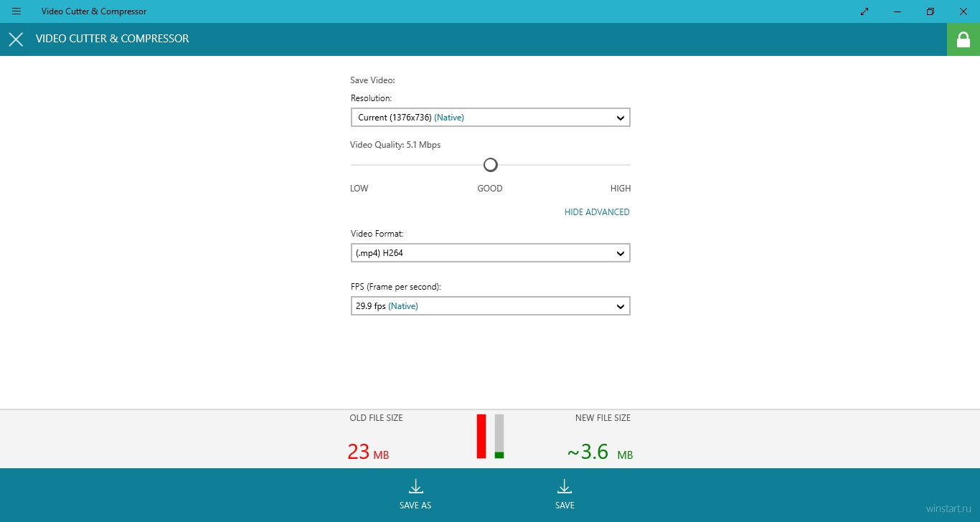Close the application window
This screenshot has width=980, height=522.
click(963, 11)
